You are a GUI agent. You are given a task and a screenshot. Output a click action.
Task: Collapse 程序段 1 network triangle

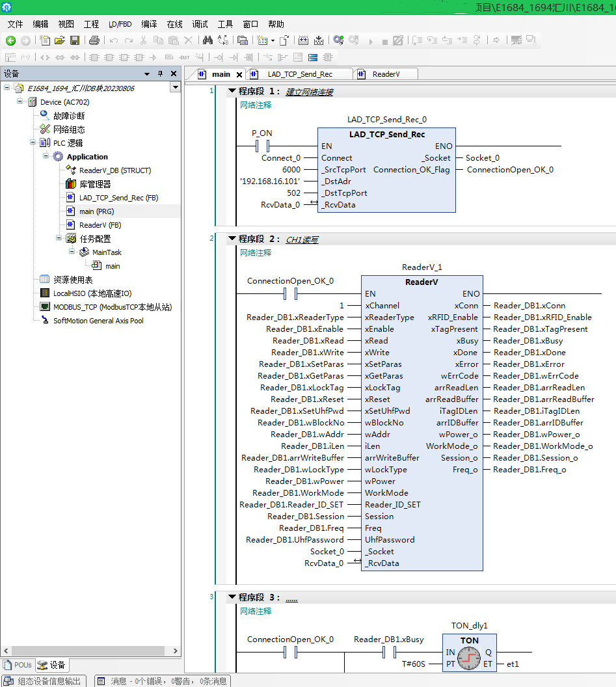232,92
